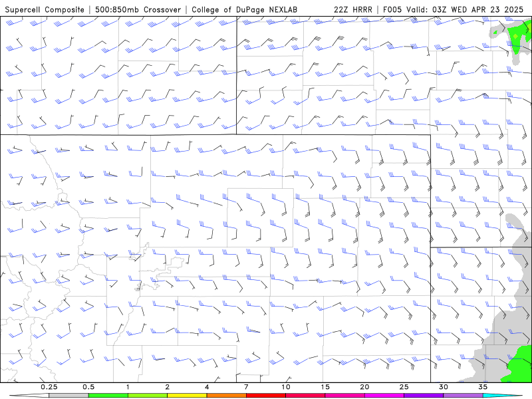Click the '1' legend value
This screenshot has width=532, height=399.
coord(128,387)
